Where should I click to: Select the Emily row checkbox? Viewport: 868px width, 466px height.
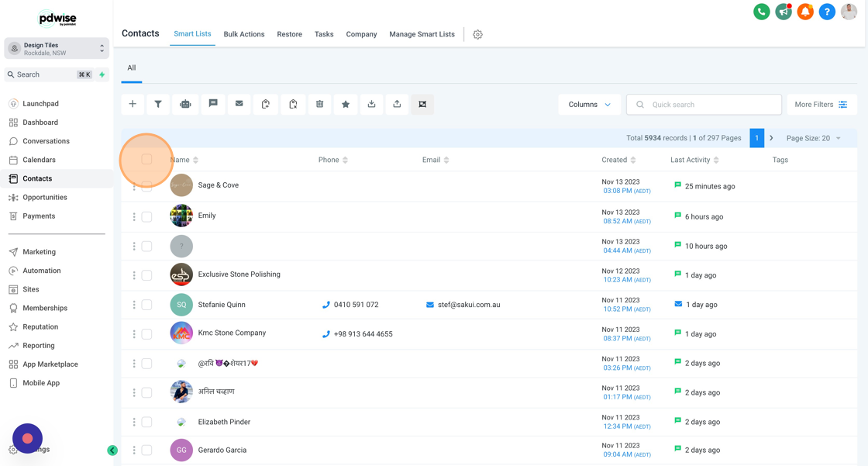coord(146,216)
